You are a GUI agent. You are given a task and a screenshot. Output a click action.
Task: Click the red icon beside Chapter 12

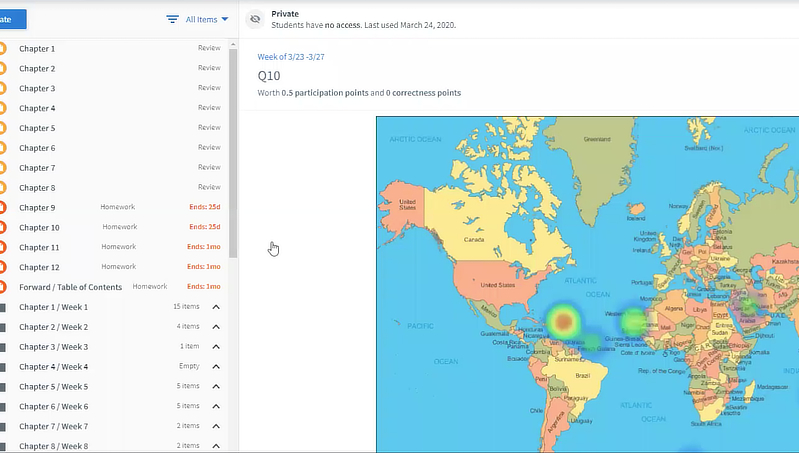click(2, 267)
